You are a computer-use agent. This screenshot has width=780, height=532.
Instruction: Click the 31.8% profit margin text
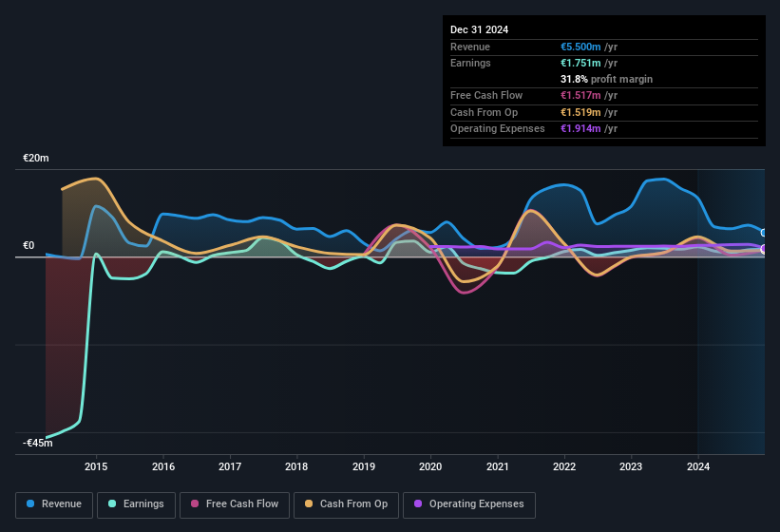(606, 79)
